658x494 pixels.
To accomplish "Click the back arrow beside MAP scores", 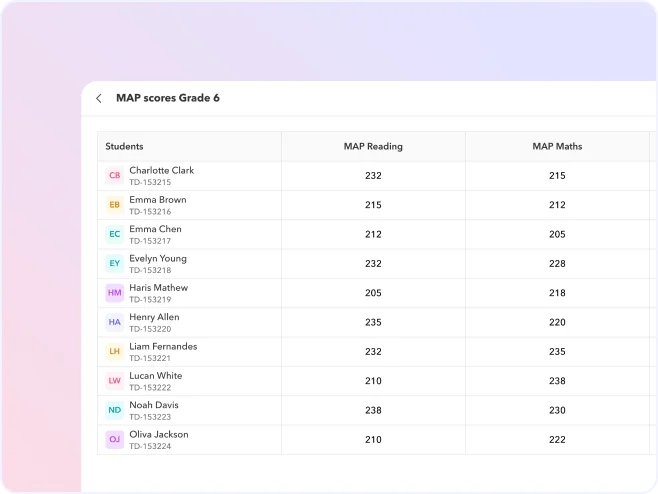I will (99, 98).
